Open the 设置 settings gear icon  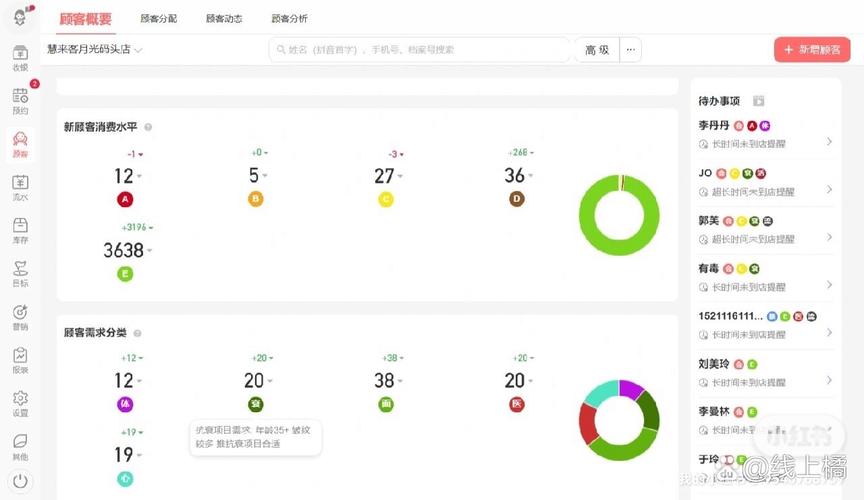point(20,403)
